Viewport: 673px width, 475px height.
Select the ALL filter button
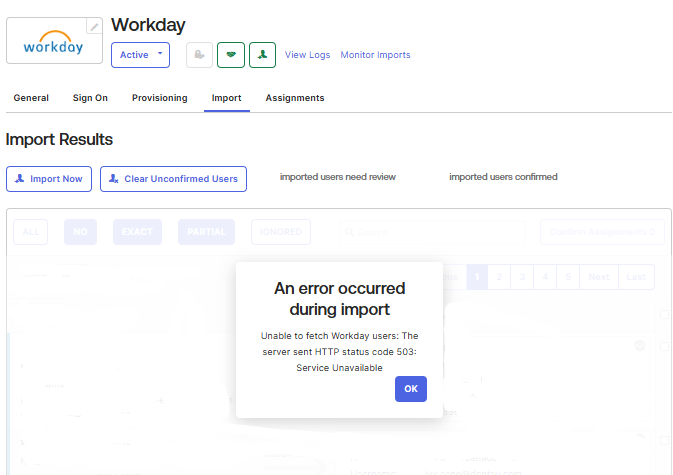pos(30,232)
